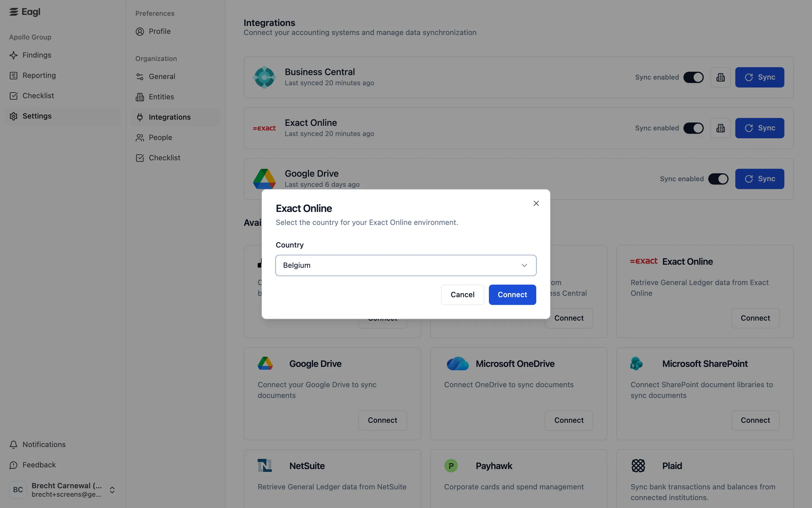This screenshot has width=812, height=508.
Task: Click the Exact logo in connected list
Action: 264,128
